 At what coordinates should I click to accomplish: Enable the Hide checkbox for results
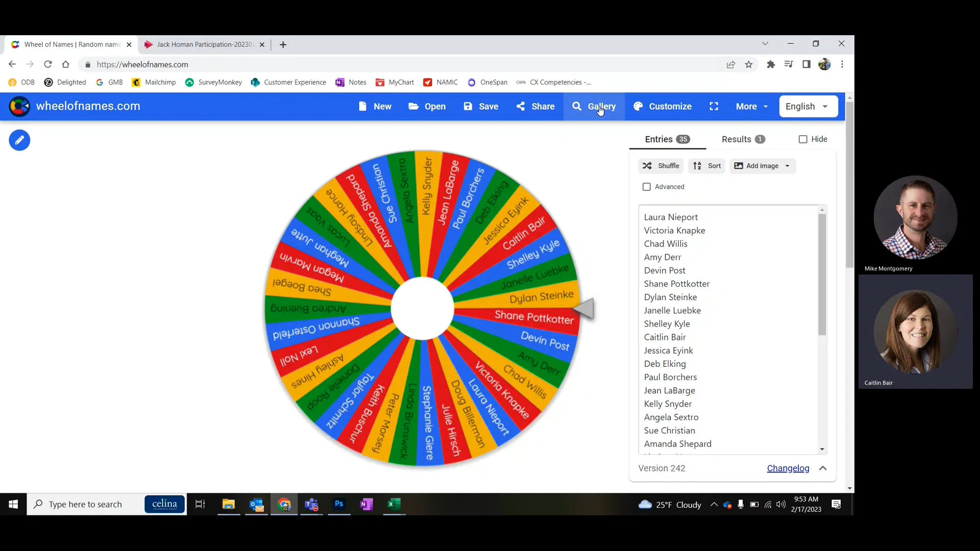tap(803, 139)
